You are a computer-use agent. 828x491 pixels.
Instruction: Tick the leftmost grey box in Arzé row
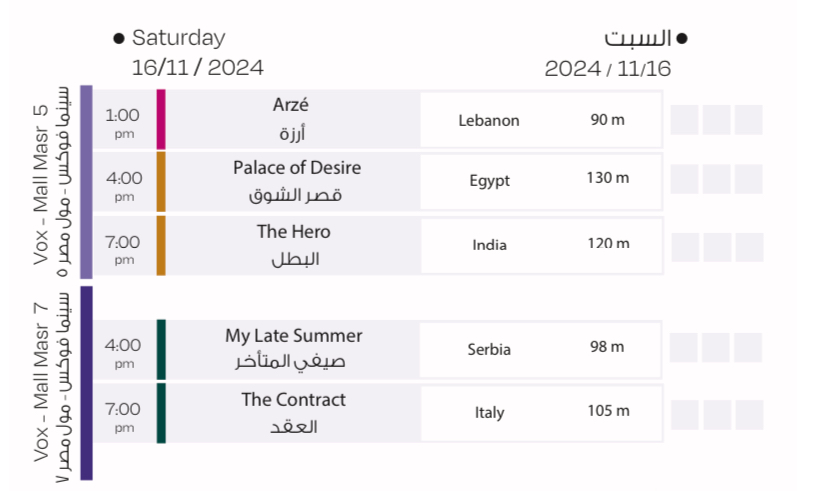pyautogui.click(x=684, y=120)
